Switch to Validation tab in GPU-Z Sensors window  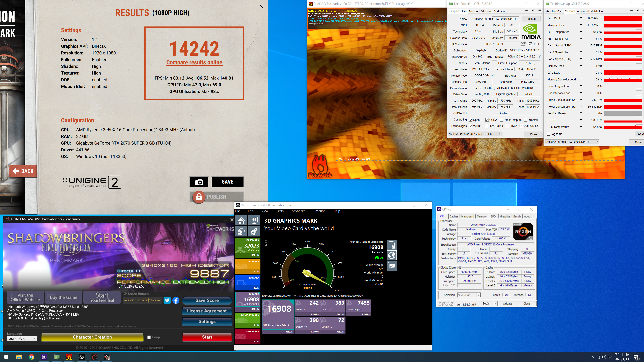point(597,11)
